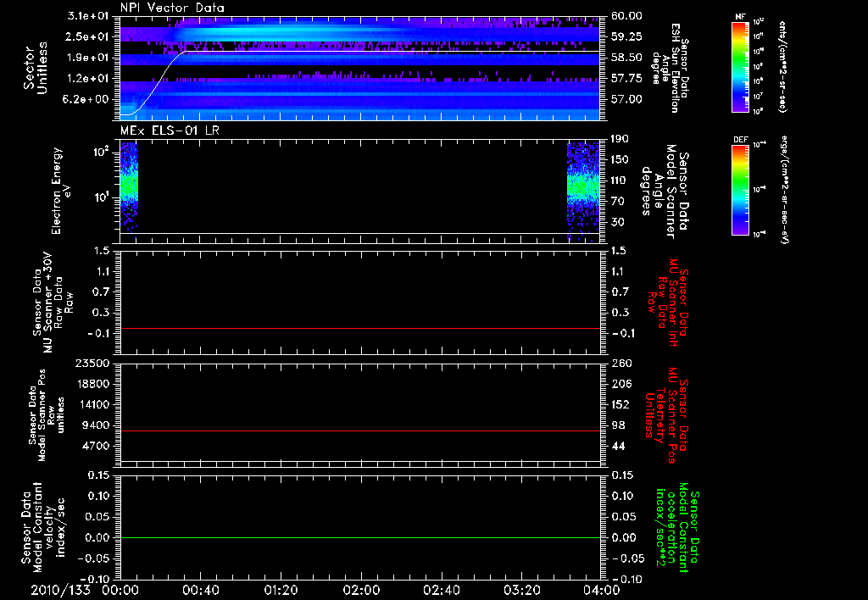The width and height of the screenshot is (868, 600).
Task: Click the 150 scanner angle tick value
Action: coord(620,160)
